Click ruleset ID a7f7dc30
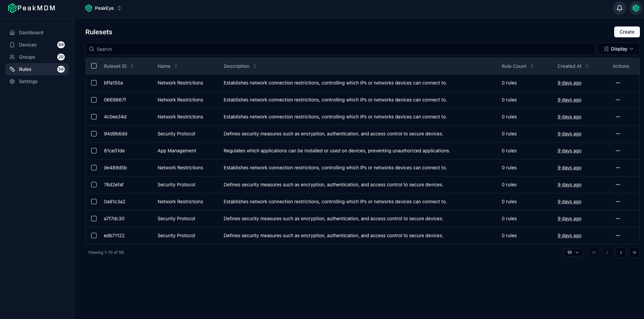Viewport: 644px width, 319px height. pyautogui.click(x=114, y=219)
